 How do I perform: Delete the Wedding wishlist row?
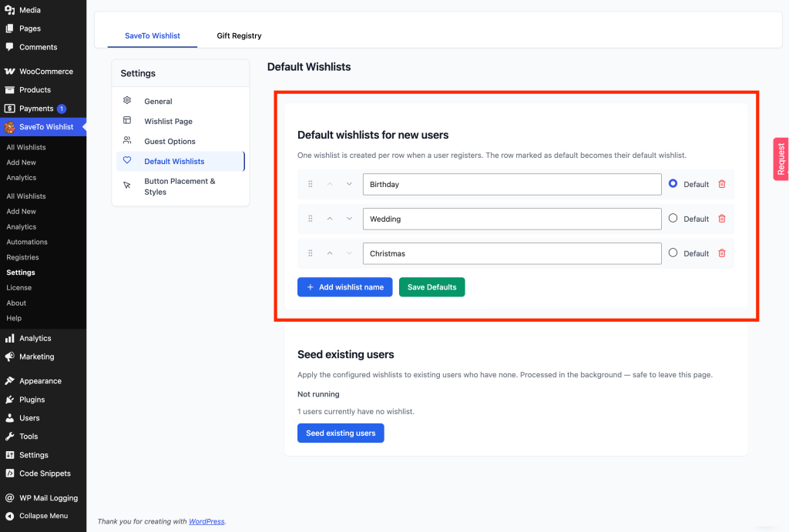click(x=722, y=219)
